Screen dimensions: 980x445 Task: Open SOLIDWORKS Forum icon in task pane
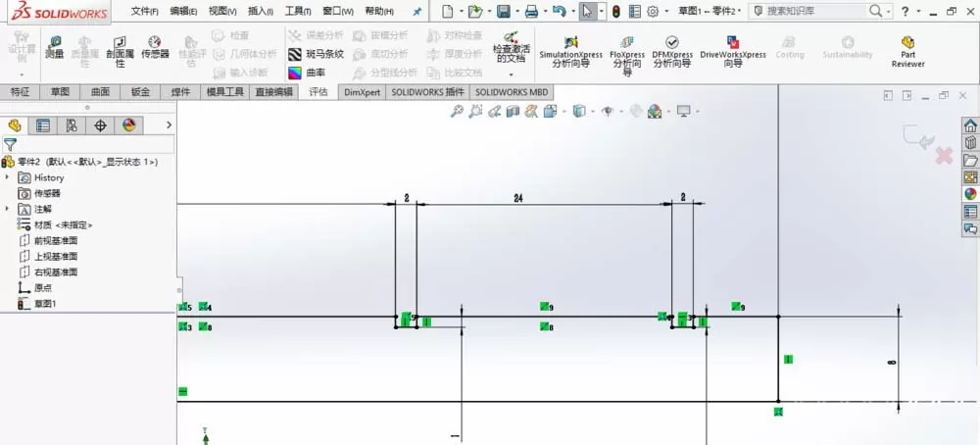point(970,228)
